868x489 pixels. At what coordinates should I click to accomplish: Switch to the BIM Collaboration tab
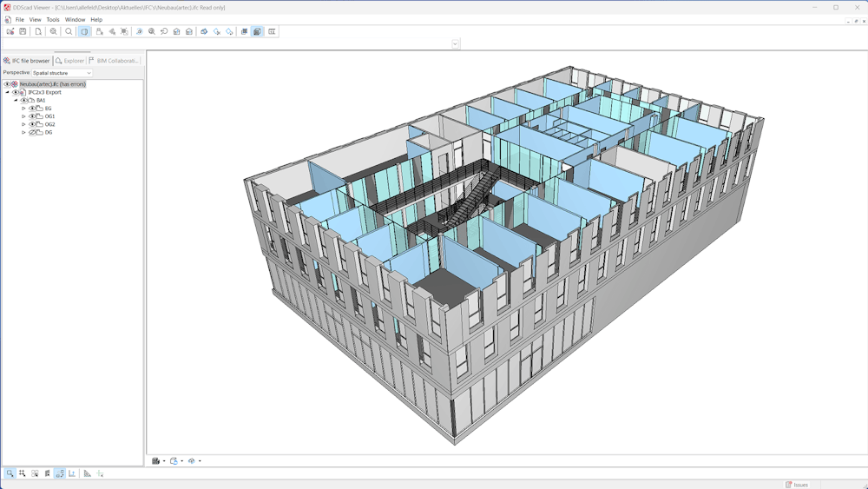tap(114, 61)
